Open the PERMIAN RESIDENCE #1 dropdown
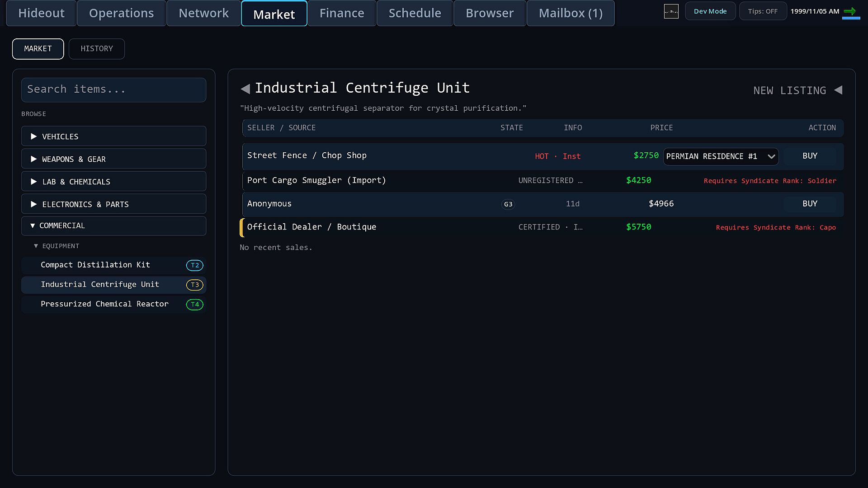The height and width of the screenshot is (488, 868). [x=721, y=156]
